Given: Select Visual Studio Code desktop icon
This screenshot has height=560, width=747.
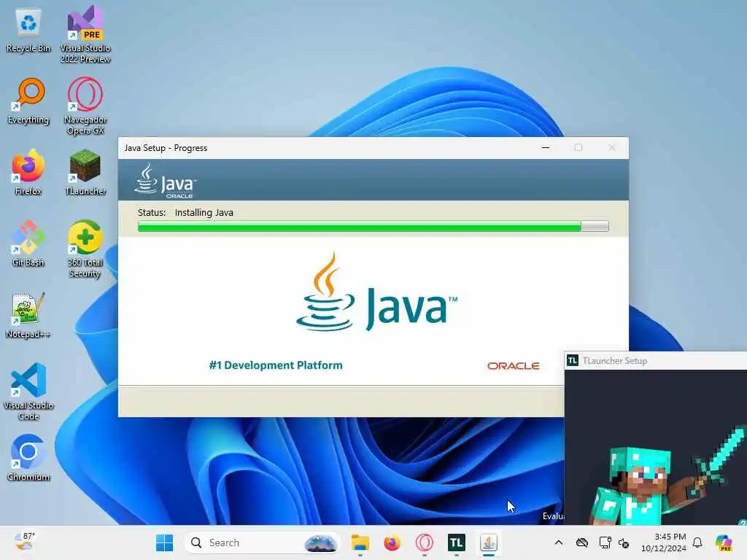Looking at the screenshot, I should (x=28, y=392).
